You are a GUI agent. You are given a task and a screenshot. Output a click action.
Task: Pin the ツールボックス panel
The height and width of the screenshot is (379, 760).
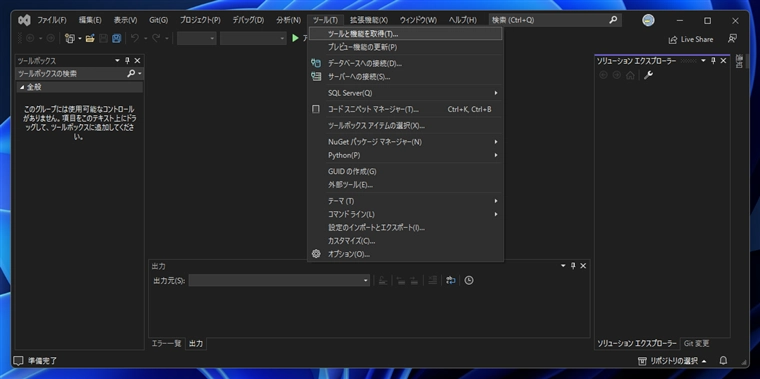click(127, 61)
